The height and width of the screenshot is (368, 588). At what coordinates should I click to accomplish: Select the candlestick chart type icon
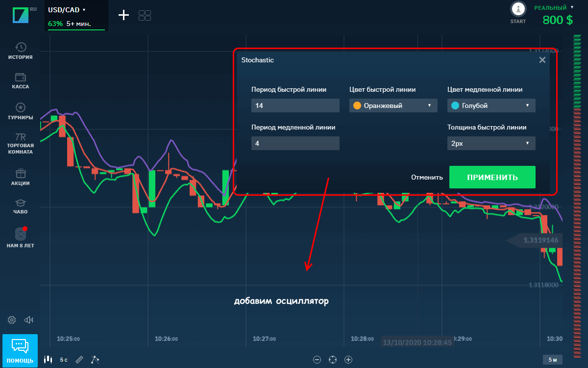pos(48,360)
